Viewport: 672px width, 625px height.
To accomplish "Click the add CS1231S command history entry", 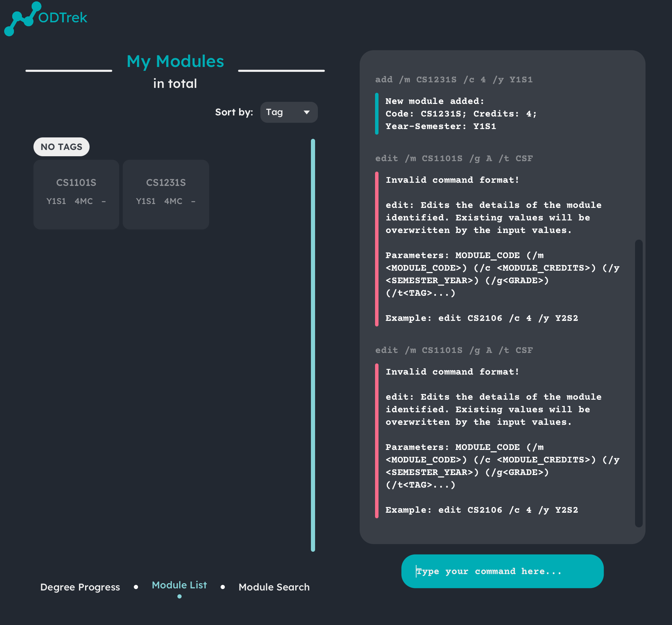I will click(454, 80).
